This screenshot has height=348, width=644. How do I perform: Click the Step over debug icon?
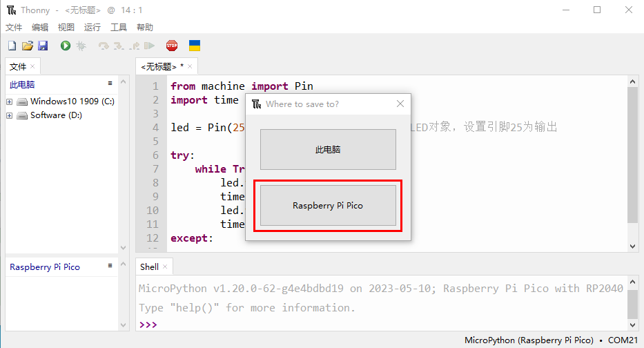[x=104, y=46]
